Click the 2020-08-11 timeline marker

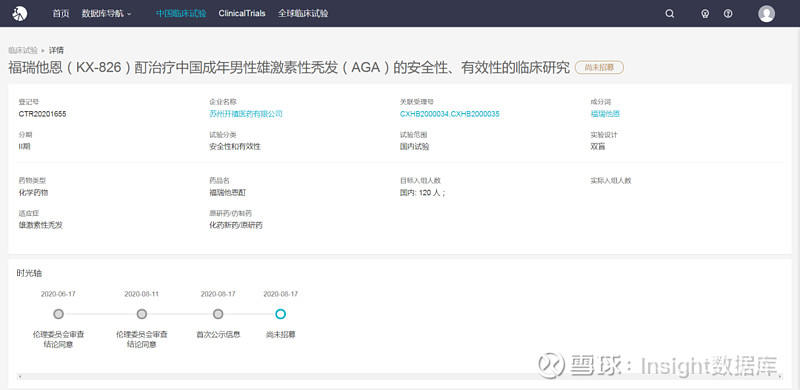[142, 314]
